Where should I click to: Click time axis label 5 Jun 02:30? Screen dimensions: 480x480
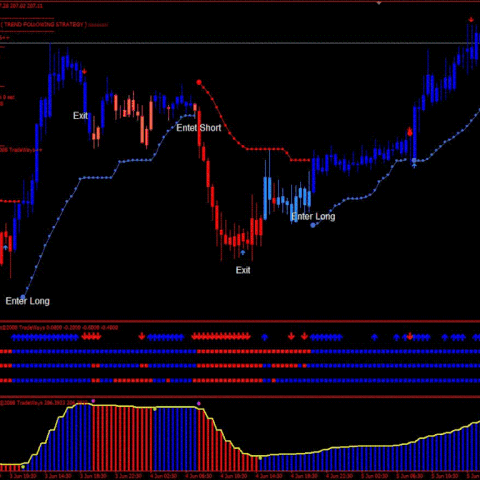(x=375, y=476)
